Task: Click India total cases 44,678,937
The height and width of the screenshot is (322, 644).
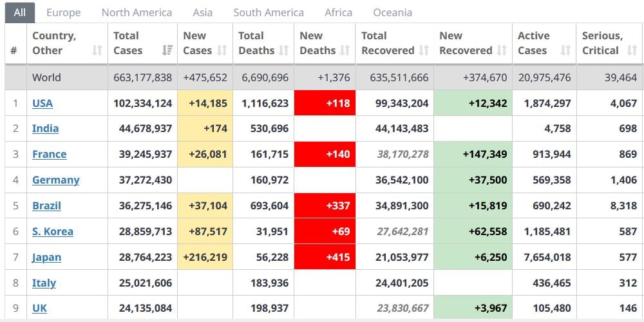Action: point(146,129)
